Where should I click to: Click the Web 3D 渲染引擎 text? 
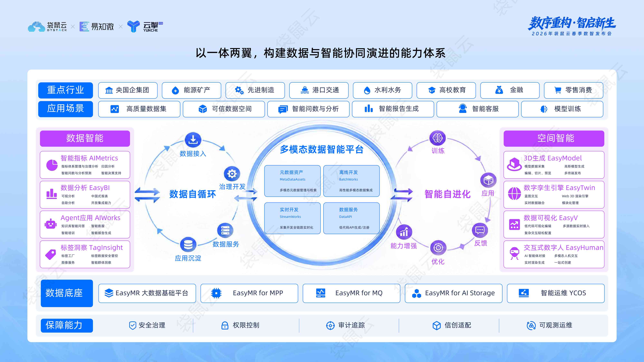click(x=575, y=196)
